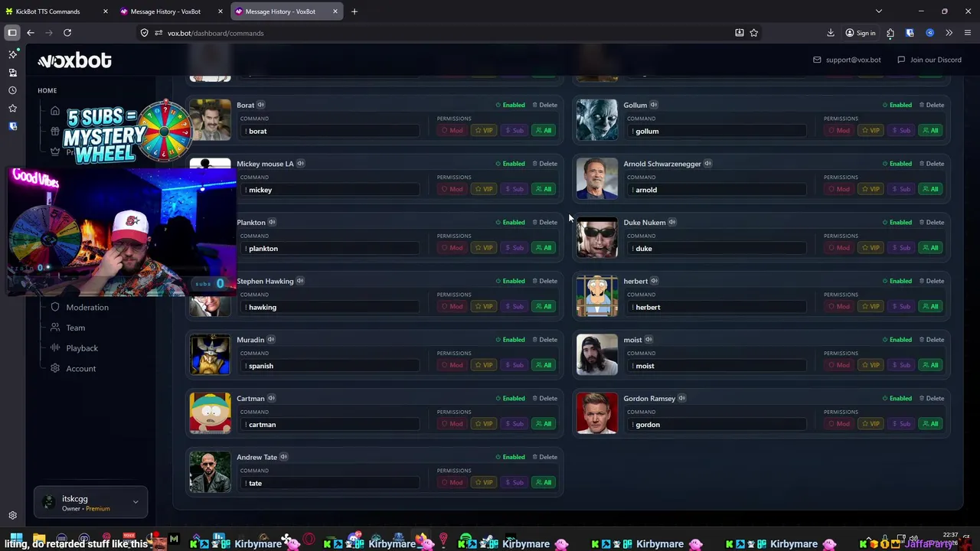Click the Account gear icon in sidebar

pyautogui.click(x=55, y=368)
